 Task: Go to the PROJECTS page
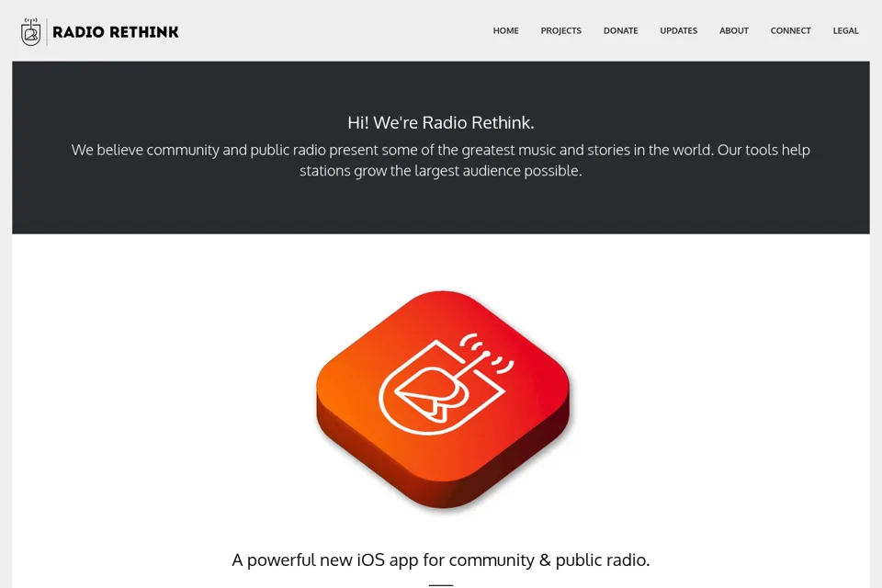tap(560, 31)
